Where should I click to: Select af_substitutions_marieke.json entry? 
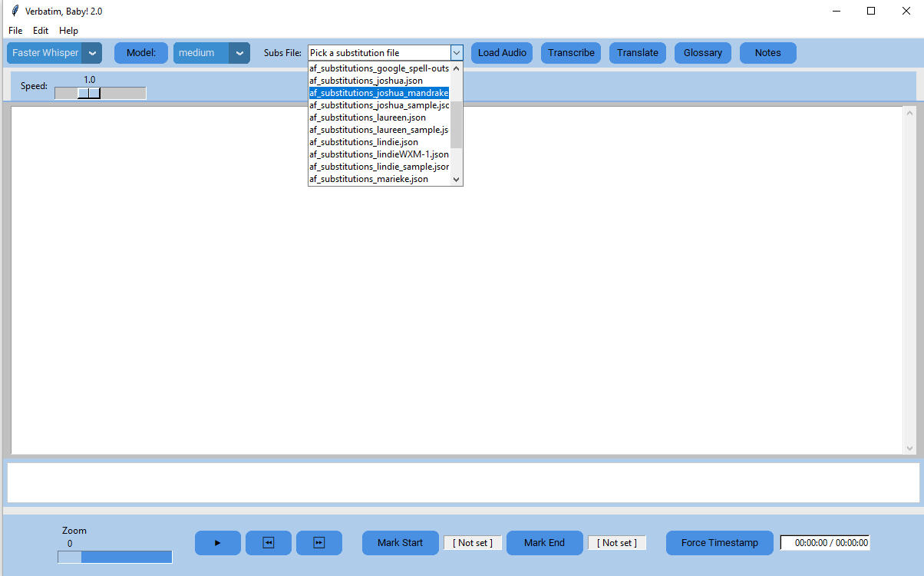(x=368, y=179)
